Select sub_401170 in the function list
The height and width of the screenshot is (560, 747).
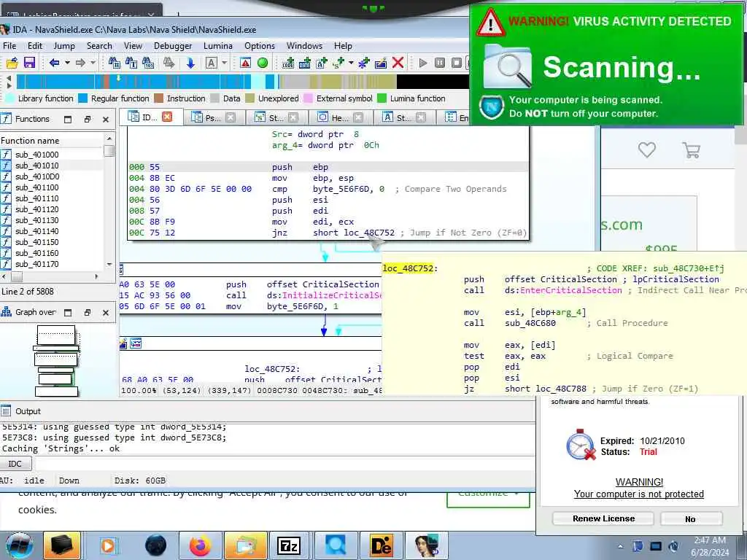[36, 264]
